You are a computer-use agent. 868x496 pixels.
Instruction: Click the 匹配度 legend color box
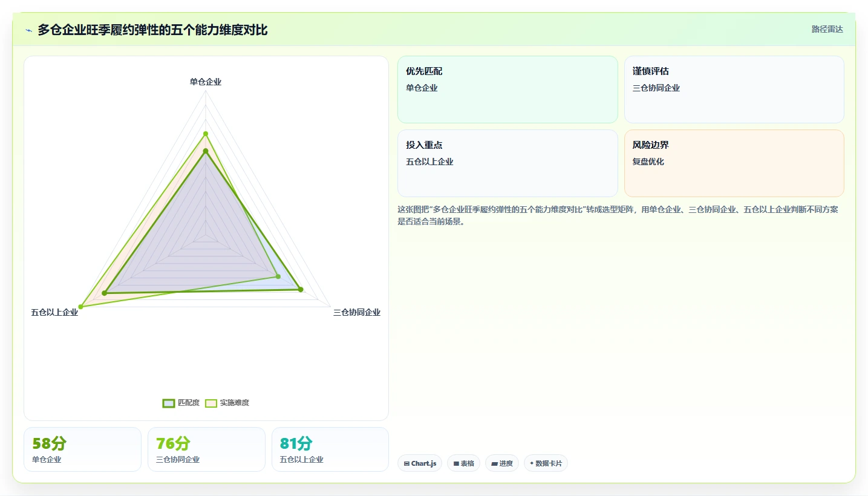click(x=169, y=403)
